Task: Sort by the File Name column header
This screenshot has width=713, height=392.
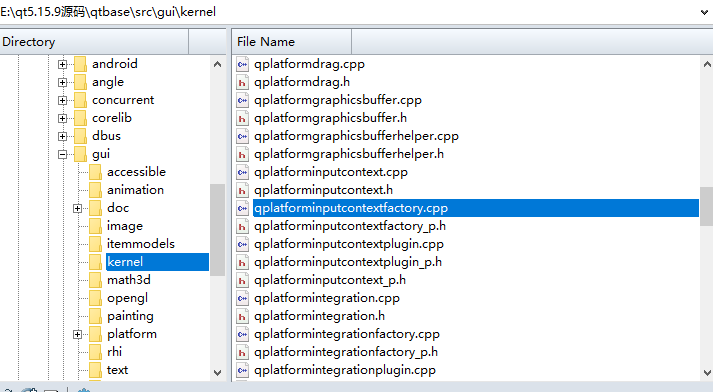Action: coord(291,42)
